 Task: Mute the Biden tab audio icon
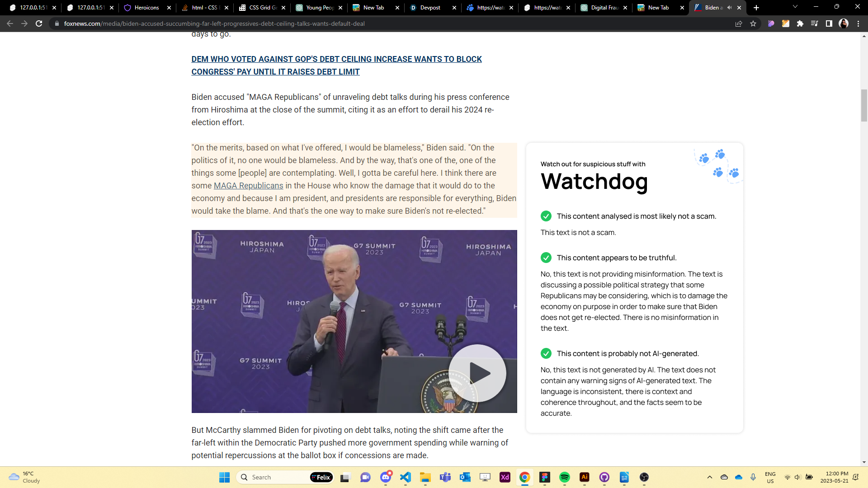729,8
